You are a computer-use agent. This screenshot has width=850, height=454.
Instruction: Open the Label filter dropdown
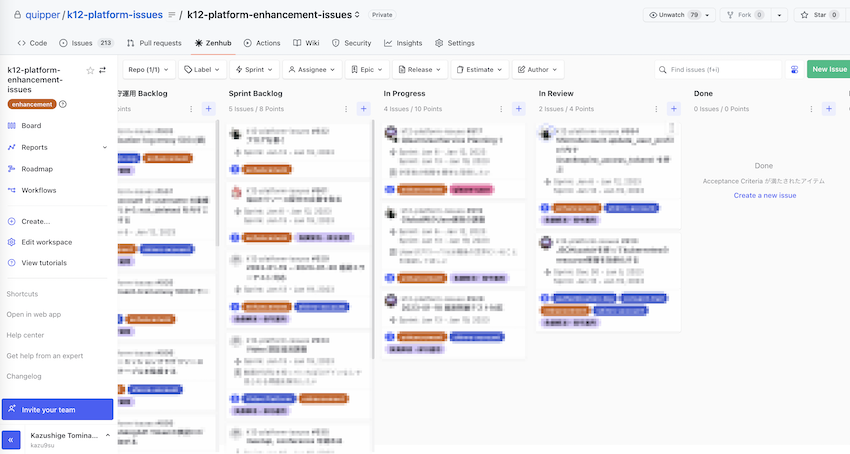click(x=202, y=69)
